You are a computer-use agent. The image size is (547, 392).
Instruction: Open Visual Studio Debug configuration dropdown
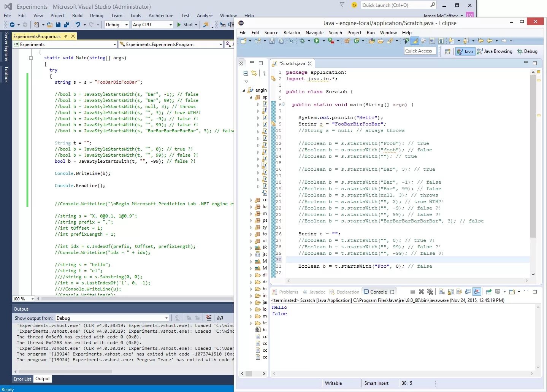(117, 25)
